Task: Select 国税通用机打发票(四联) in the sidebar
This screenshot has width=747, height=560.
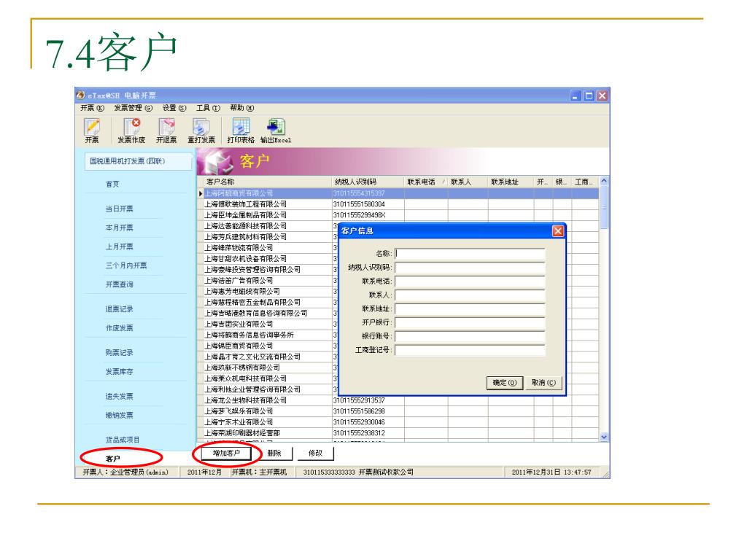Action: point(138,161)
